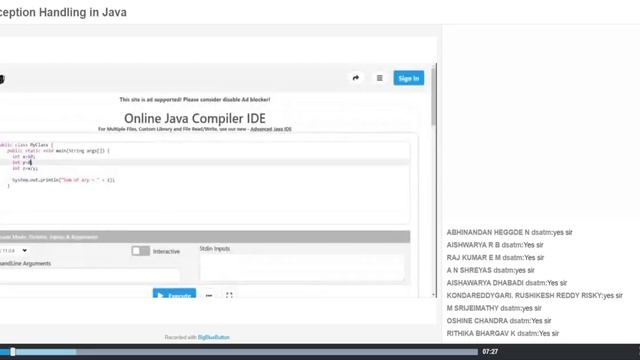The height and width of the screenshot is (360, 640).
Task: Click the Online Java Compiler IDE heading
Action: pyautogui.click(x=195, y=118)
